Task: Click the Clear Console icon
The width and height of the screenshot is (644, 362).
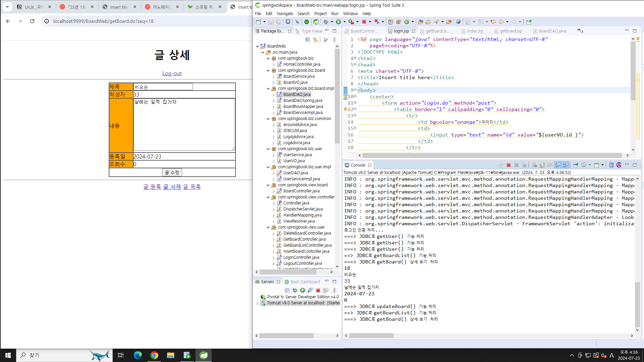Action: (x=534, y=165)
